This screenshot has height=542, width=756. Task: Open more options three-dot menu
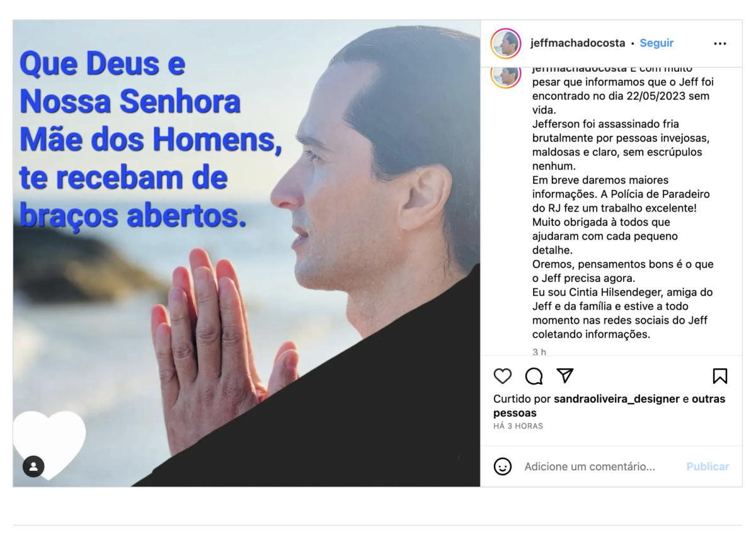coord(720,43)
